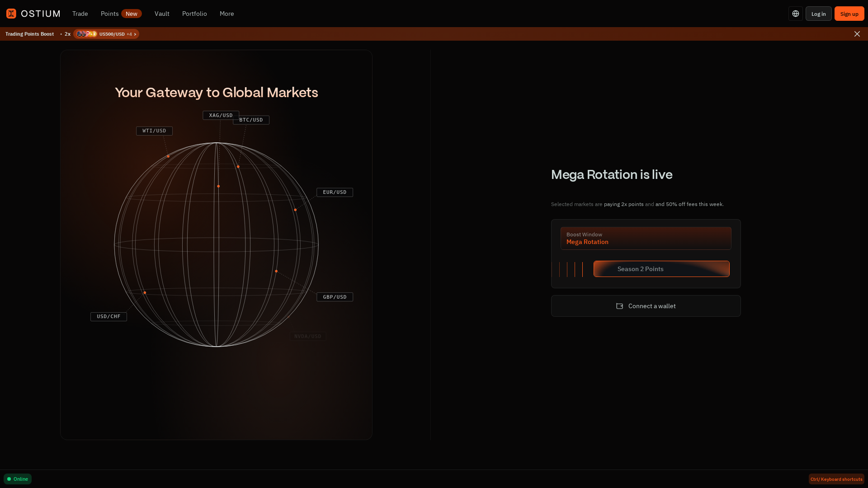Click the green Online status indicator
The image size is (868, 488).
pos(18,479)
